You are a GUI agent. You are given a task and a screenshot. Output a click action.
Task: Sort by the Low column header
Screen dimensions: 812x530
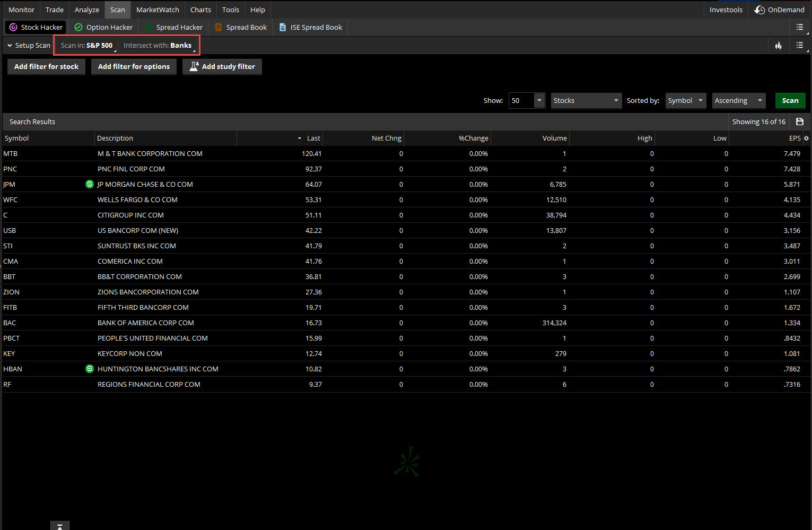pyautogui.click(x=692, y=138)
